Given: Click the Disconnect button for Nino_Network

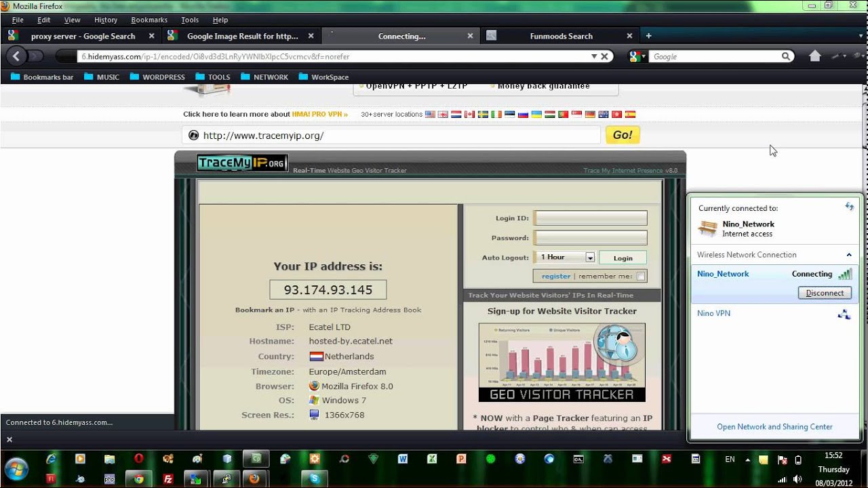Looking at the screenshot, I should [825, 293].
